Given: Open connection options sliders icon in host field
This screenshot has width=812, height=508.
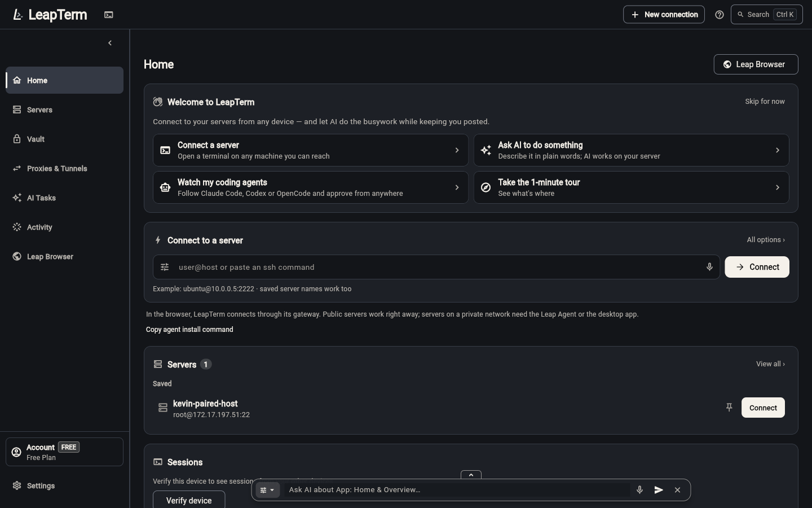Looking at the screenshot, I should pyautogui.click(x=165, y=267).
